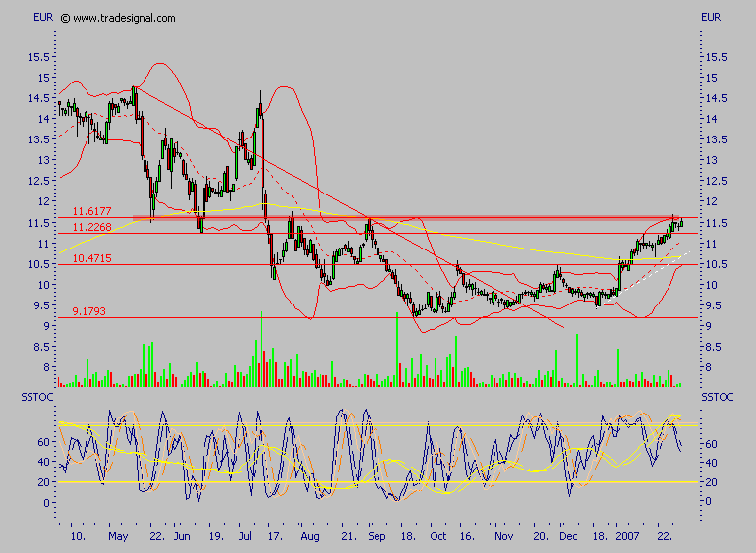The width and height of the screenshot is (756, 553).
Task: Click the Aug marker on date axis
Action: coord(310,538)
